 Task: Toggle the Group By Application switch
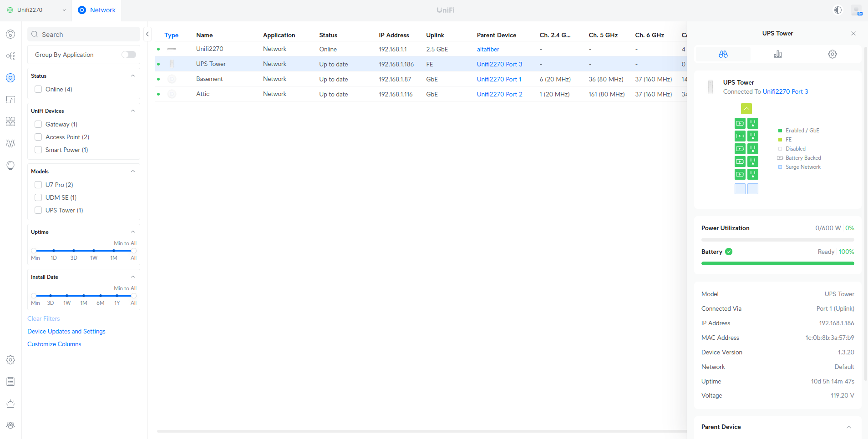[x=128, y=55]
